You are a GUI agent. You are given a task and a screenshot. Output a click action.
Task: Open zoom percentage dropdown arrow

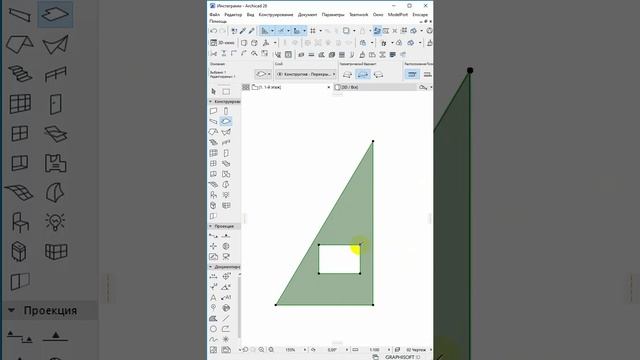coord(304,350)
